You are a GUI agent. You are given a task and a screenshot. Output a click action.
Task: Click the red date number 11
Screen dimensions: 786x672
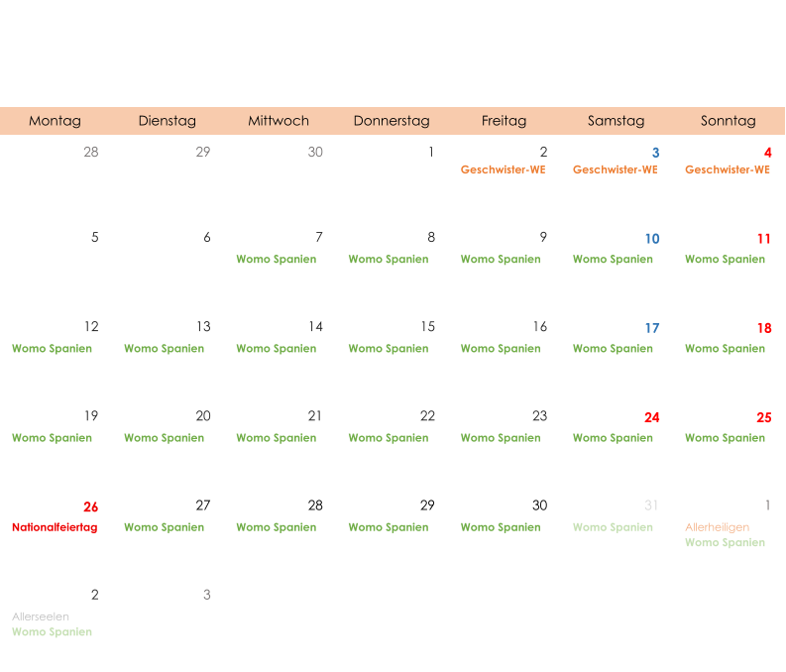coord(764,239)
